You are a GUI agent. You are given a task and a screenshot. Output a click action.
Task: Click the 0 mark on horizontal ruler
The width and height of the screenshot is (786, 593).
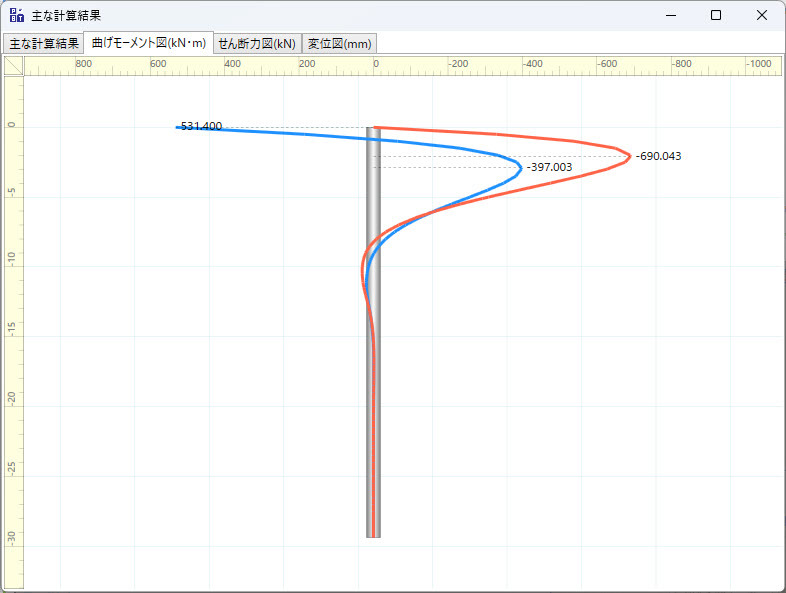376,64
